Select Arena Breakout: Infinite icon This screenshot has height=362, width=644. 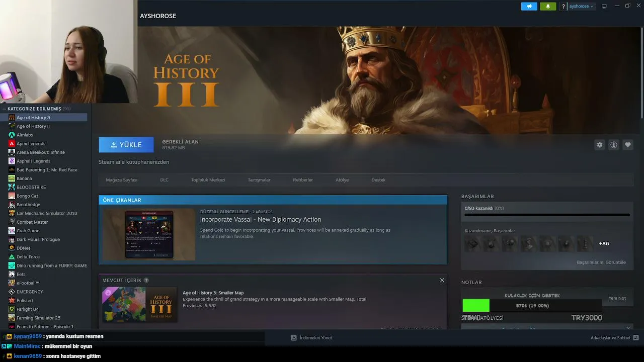[12, 152]
